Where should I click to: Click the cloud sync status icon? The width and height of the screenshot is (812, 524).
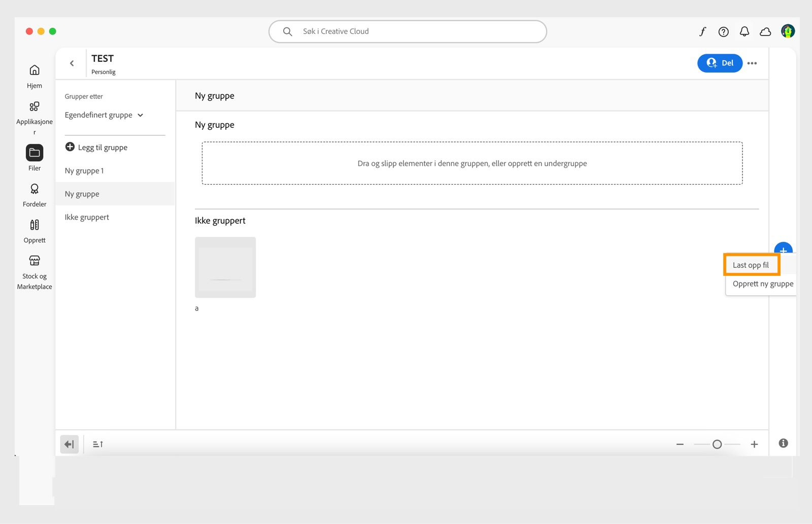click(765, 32)
